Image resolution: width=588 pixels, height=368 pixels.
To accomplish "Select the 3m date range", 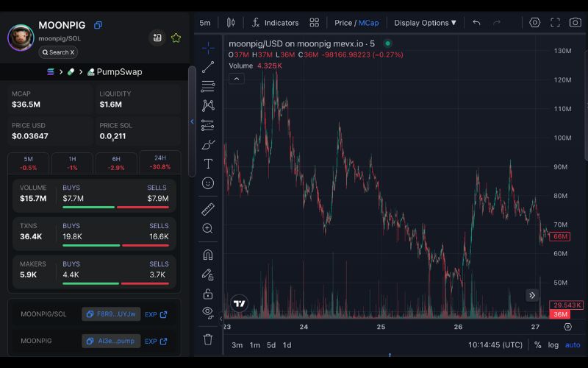I will 237,345.
